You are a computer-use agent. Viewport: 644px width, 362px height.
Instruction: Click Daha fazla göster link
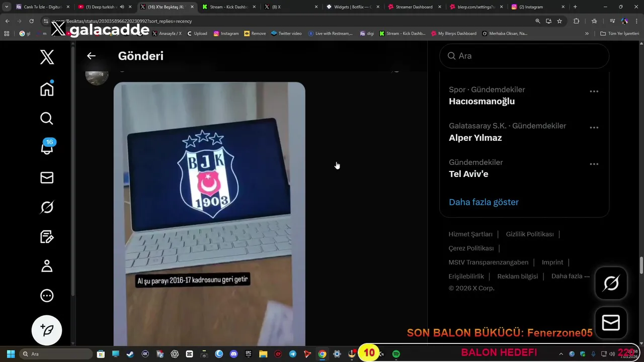click(484, 202)
